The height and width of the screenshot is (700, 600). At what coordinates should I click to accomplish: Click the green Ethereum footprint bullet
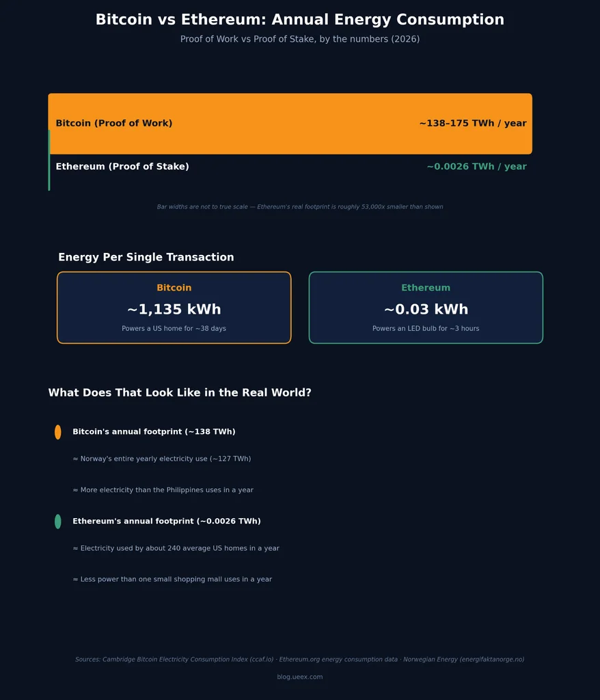click(x=58, y=522)
